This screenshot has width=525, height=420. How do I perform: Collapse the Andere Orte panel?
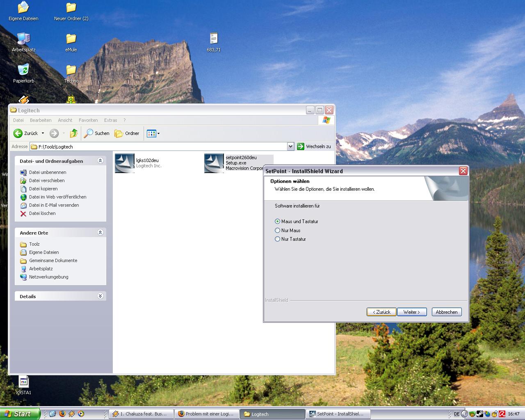pyautogui.click(x=100, y=233)
